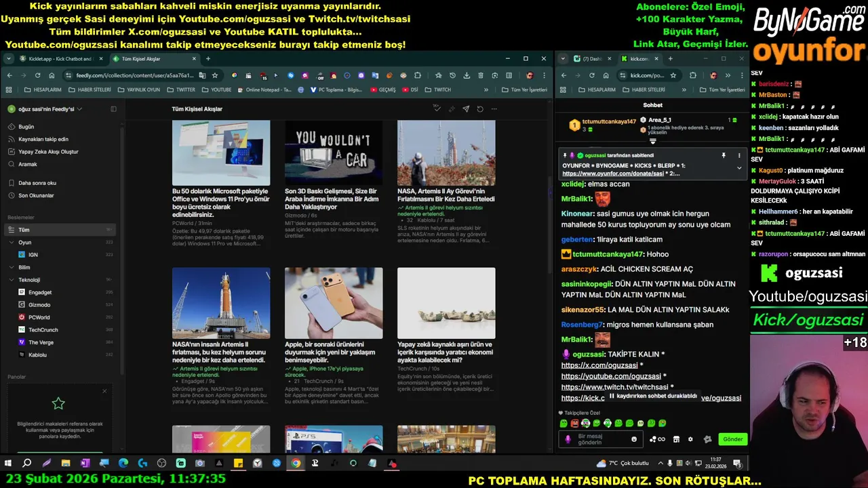Open oğuz sasi'nin Feedly'si account dropdown

45,108
